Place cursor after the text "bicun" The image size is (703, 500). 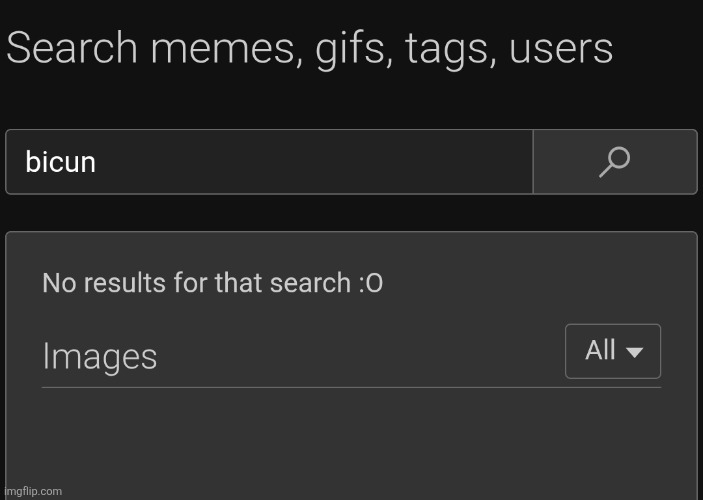pos(98,162)
